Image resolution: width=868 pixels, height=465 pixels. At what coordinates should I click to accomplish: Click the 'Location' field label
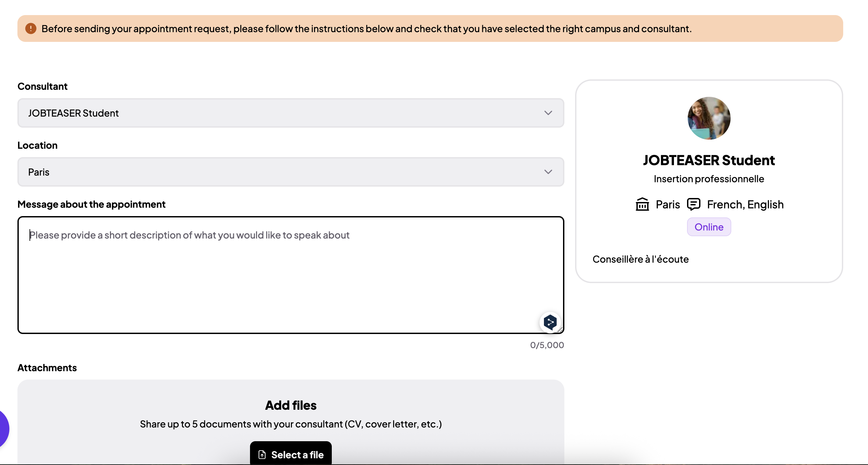38,145
